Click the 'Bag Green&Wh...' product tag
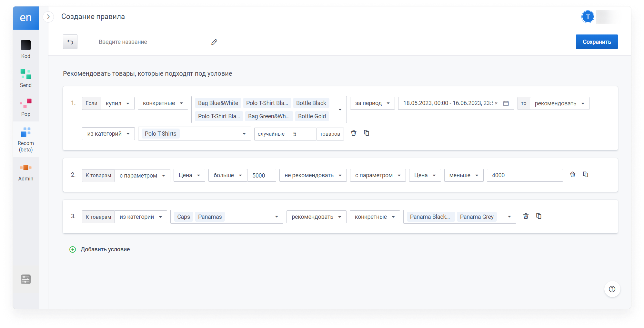Screen dimensions: 644x328 pos(269,116)
